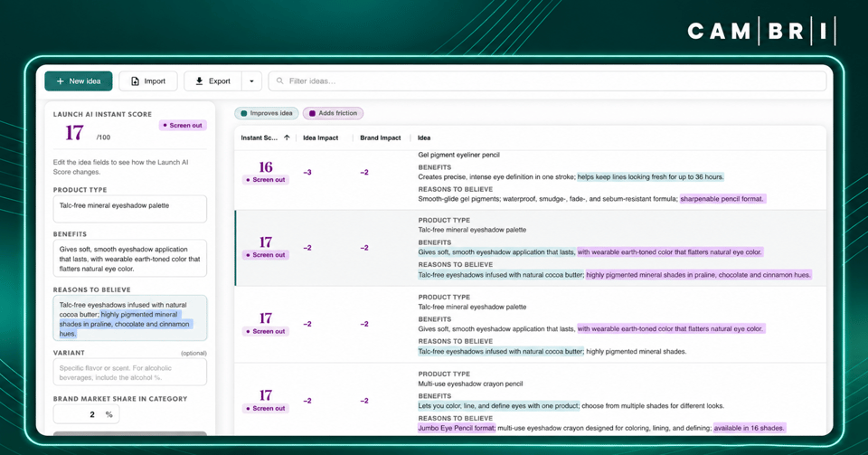Expand the Export dropdown arrow
868x455 pixels.
coord(251,81)
